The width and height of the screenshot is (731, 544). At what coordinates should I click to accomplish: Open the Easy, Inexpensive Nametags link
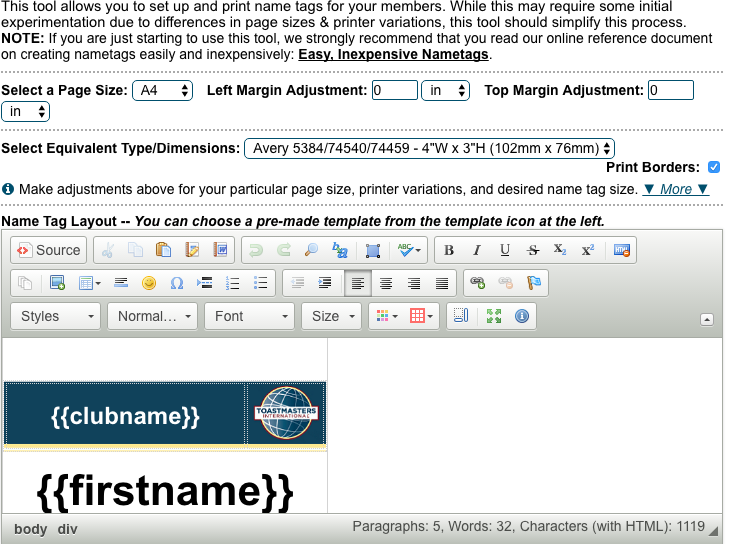click(394, 53)
